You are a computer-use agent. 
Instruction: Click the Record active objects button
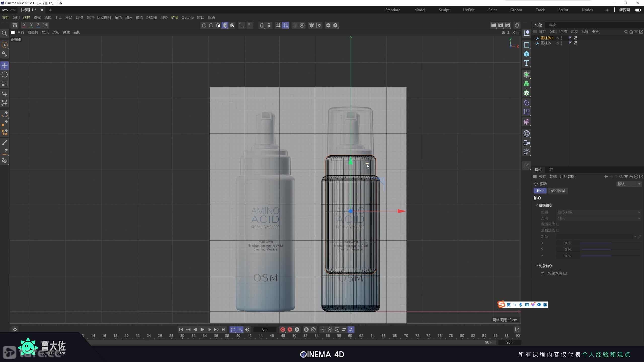click(283, 329)
